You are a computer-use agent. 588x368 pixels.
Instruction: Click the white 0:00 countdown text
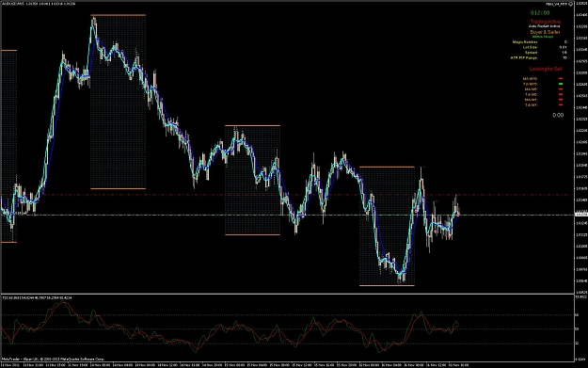(558, 115)
